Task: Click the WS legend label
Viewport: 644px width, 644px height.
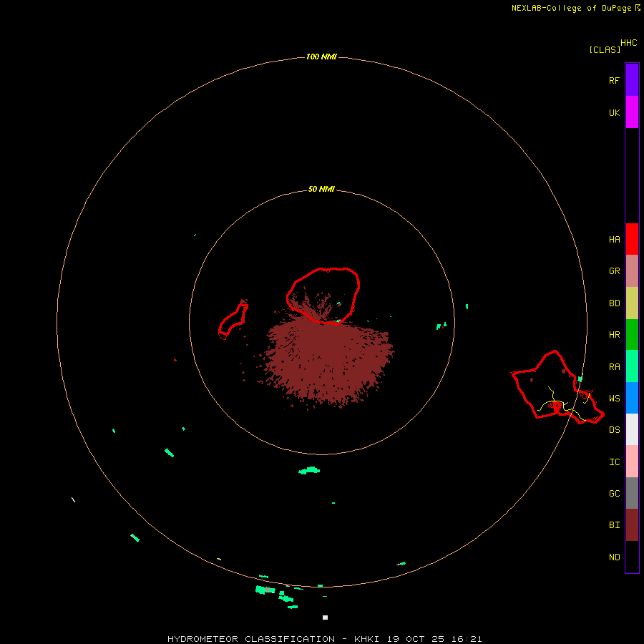Action: point(614,398)
